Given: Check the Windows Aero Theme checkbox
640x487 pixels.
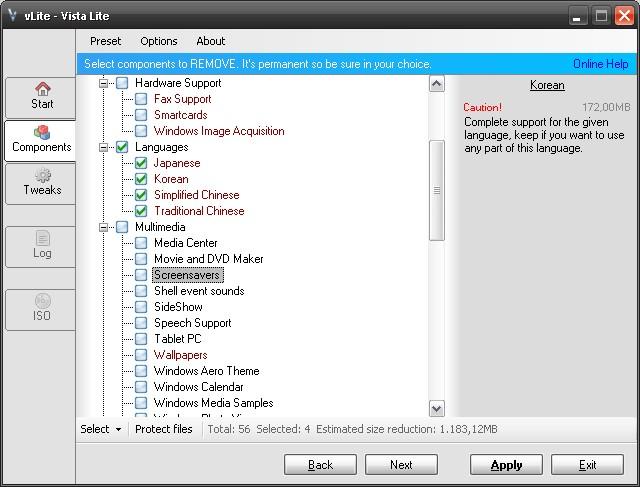Looking at the screenshot, I should [141, 371].
